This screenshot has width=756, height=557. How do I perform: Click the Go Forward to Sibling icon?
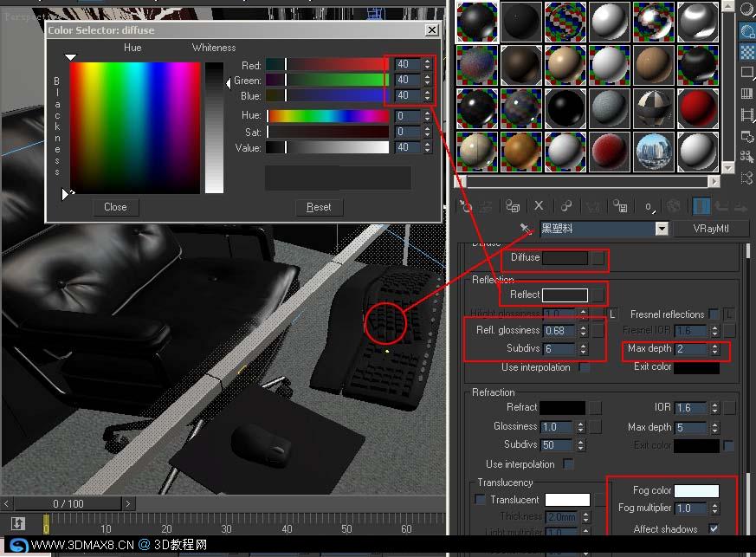point(740,207)
